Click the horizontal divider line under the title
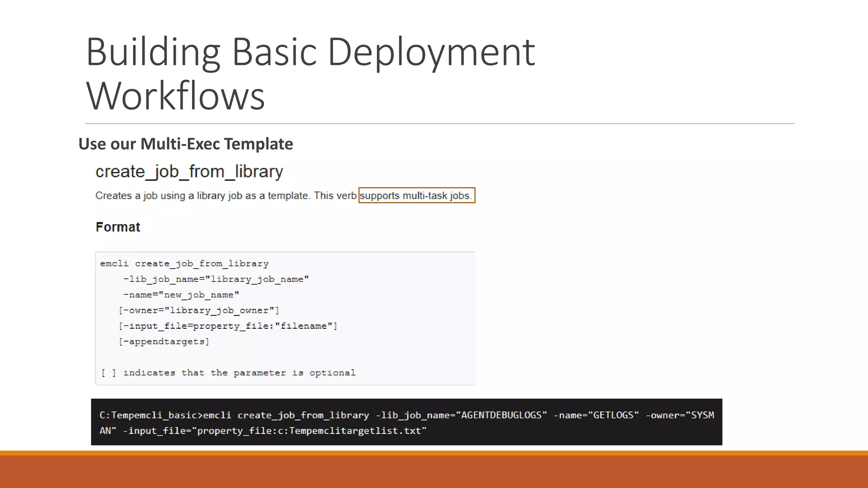 click(439, 124)
